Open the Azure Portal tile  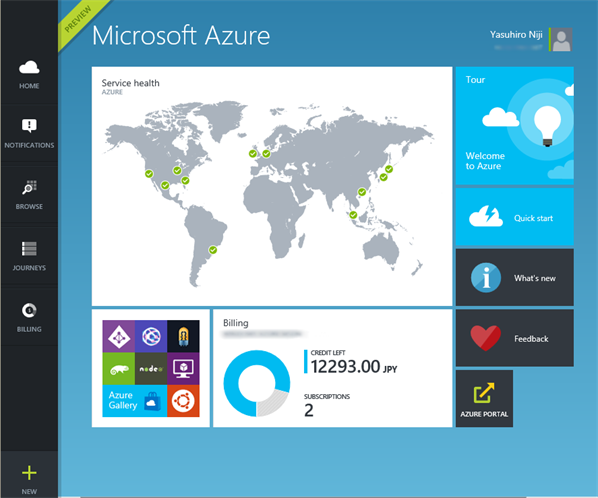484,398
